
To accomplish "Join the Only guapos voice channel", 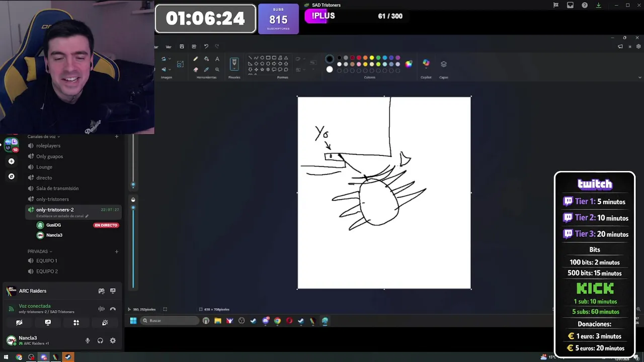I will tap(73, 156).
